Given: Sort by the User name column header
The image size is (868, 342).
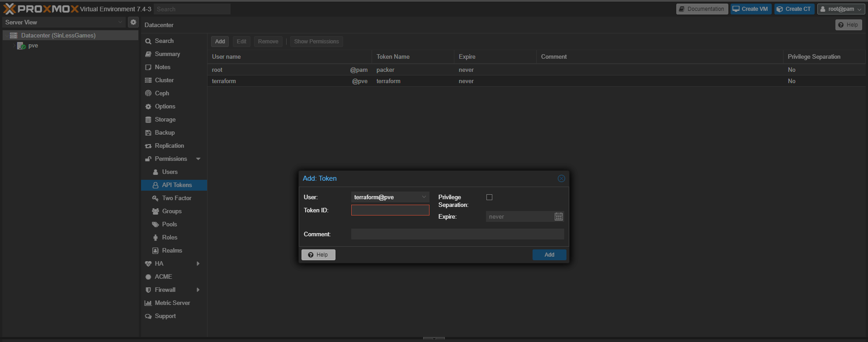Looking at the screenshot, I should click(x=290, y=57).
